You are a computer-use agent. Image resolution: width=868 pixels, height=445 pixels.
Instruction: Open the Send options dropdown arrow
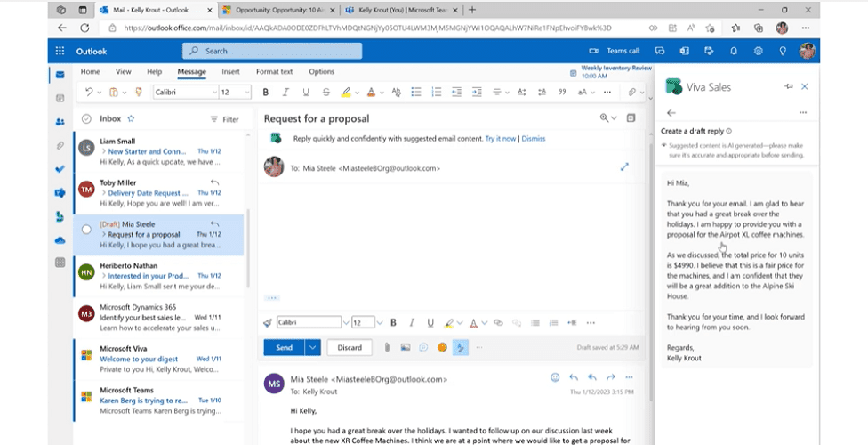point(313,347)
